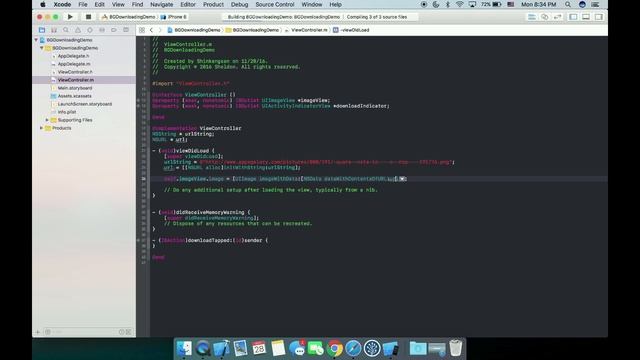Viewport: 640px width, 360px height.
Task: Toggle the Utilities panel visibility
Action: point(598,17)
